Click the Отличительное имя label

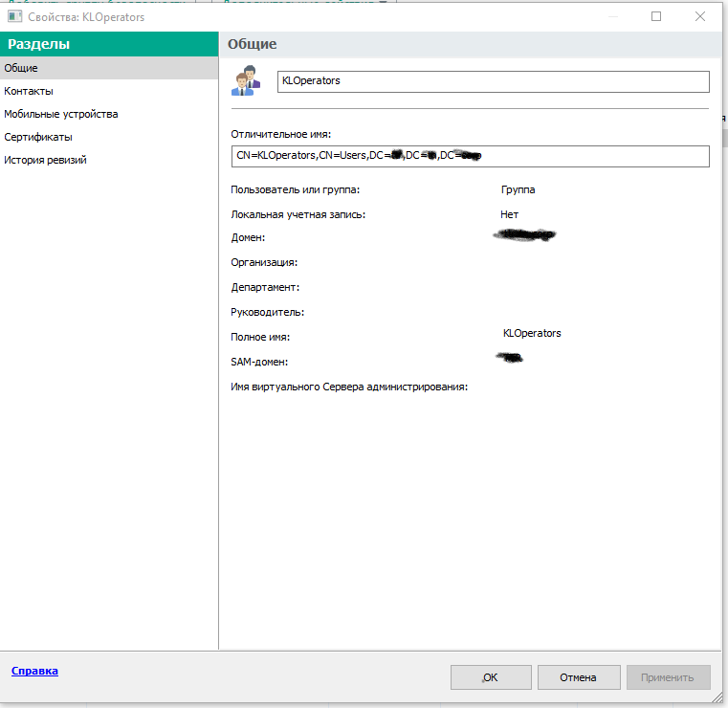click(x=281, y=134)
